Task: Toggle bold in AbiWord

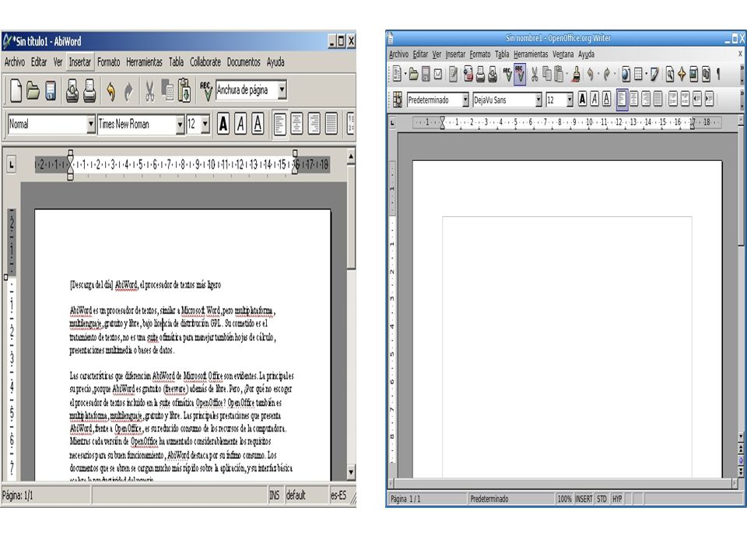Action: tap(223, 124)
